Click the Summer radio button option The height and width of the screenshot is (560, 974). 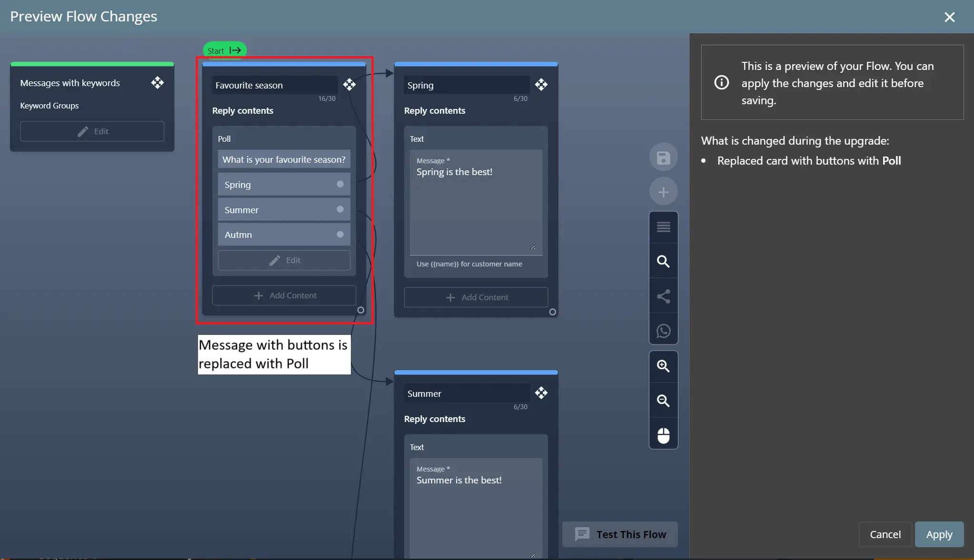[340, 209]
